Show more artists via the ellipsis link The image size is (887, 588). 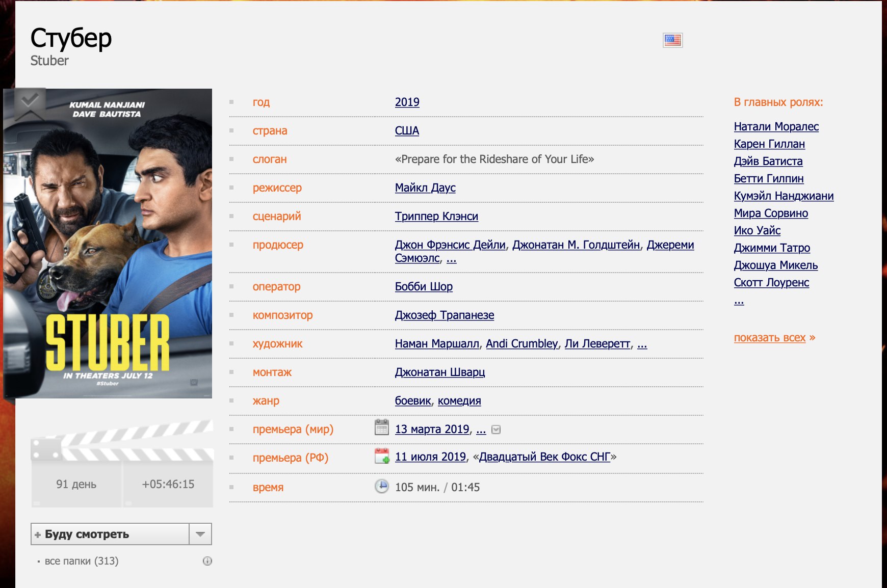tap(642, 344)
